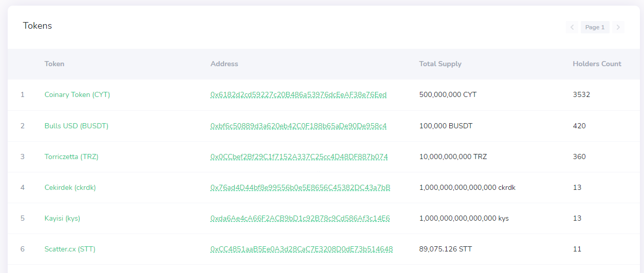Click the Page 1 indicator button
Viewport: 644px width, 273px height.
[x=595, y=27]
